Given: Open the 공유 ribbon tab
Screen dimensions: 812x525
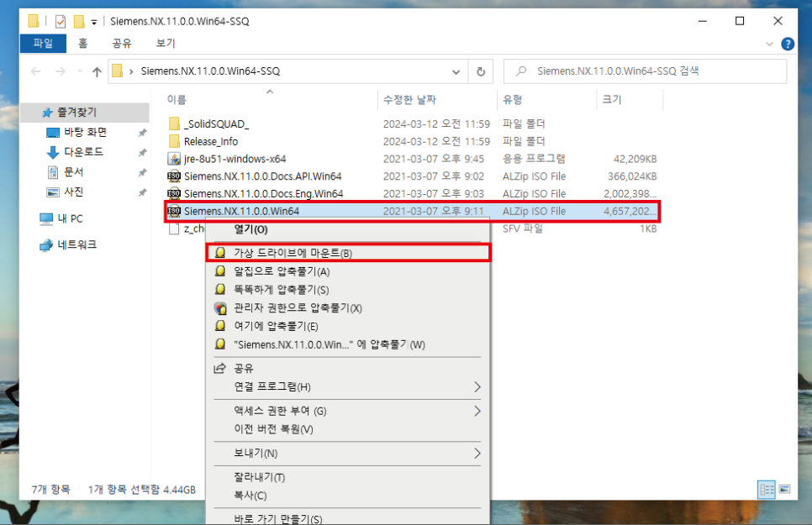Looking at the screenshot, I should (x=122, y=44).
